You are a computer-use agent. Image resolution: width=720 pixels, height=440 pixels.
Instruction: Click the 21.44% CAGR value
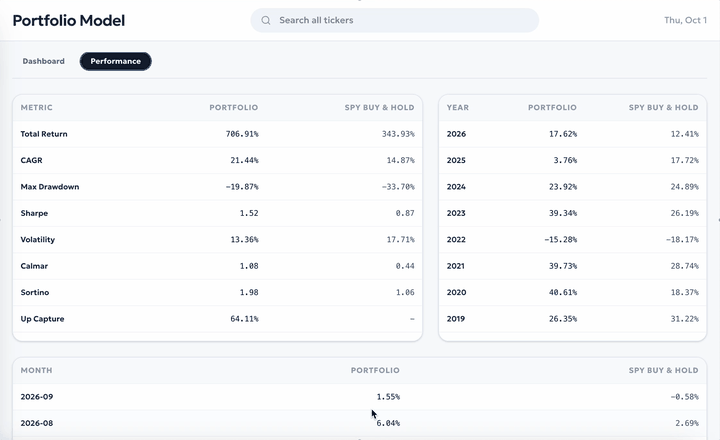click(x=244, y=160)
